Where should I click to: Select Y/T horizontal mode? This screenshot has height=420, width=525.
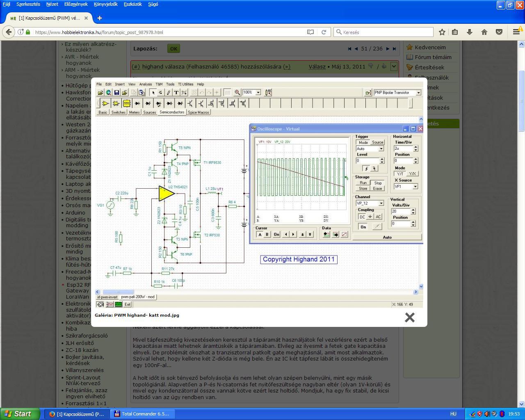tap(400, 173)
